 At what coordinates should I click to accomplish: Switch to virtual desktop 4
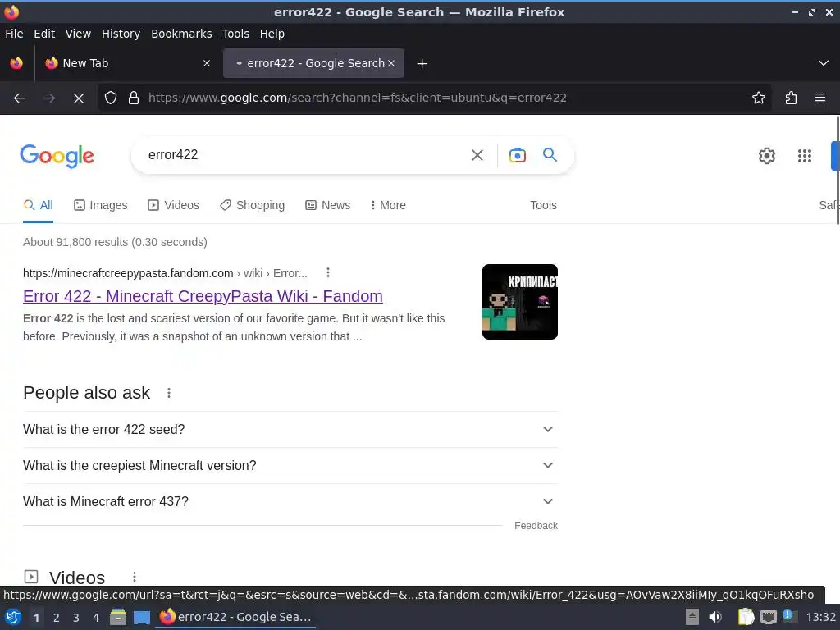coord(96,618)
